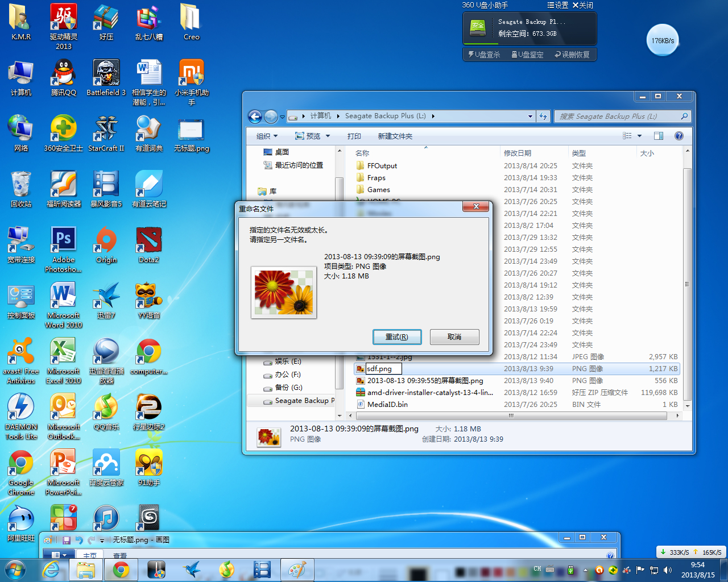Select the Origin desktop icon
The height and width of the screenshot is (582, 728).
[106, 245]
